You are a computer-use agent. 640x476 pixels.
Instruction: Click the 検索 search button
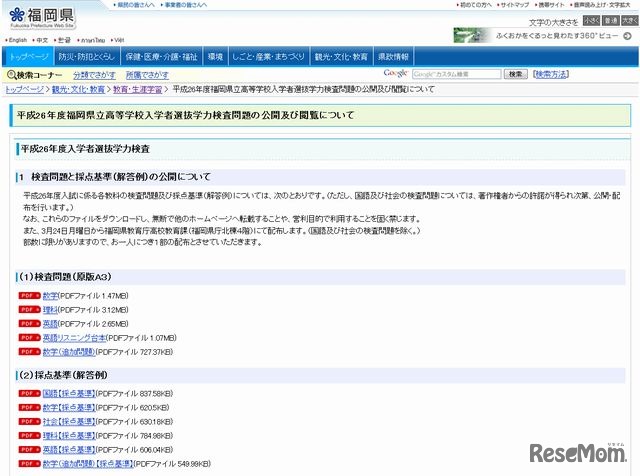pos(516,74)
